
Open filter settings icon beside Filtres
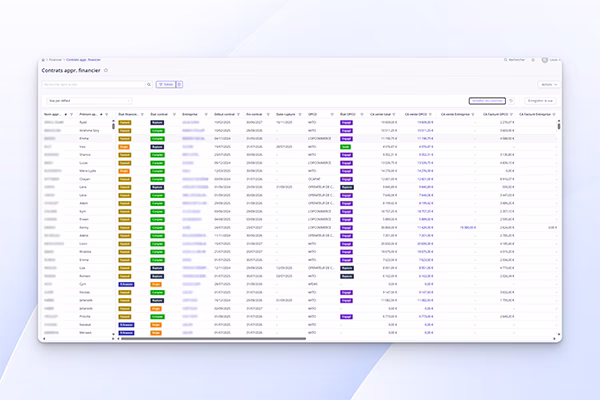[179, 85]
